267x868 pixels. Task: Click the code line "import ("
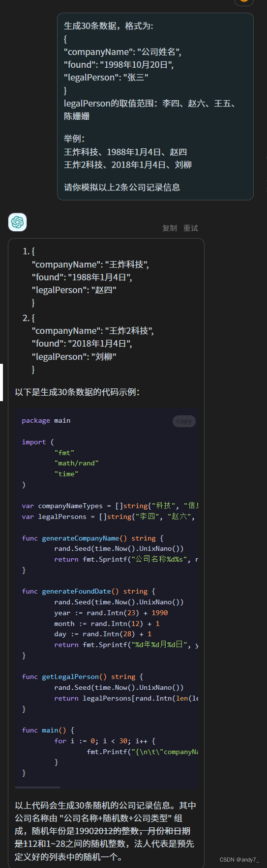click(38, 442)
